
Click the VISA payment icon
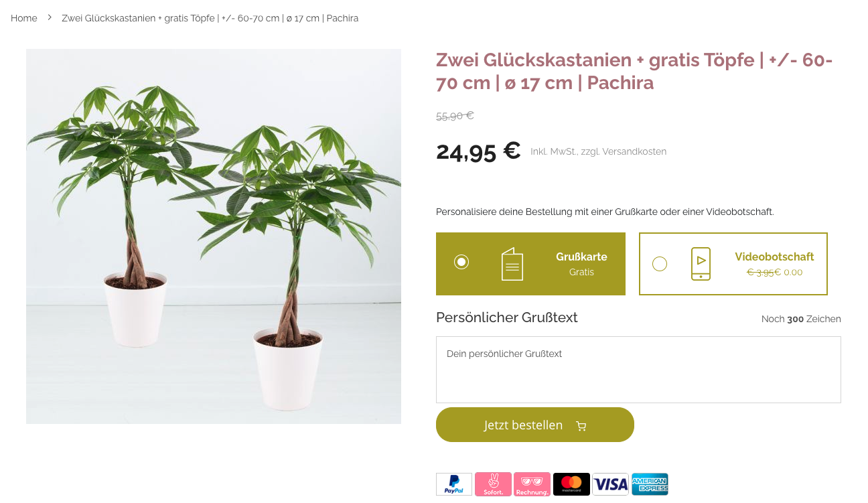click(x=611, y=484)
